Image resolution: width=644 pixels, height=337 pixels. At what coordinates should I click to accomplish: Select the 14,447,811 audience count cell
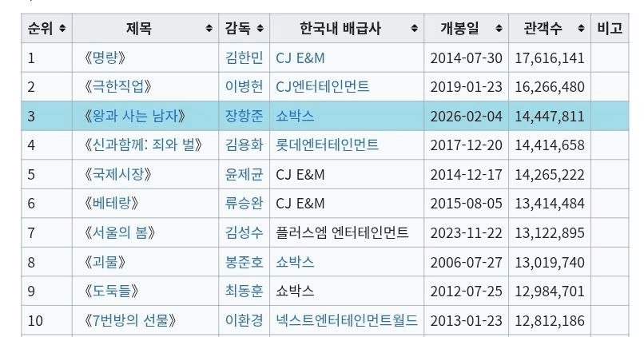(x=550, y=117)
